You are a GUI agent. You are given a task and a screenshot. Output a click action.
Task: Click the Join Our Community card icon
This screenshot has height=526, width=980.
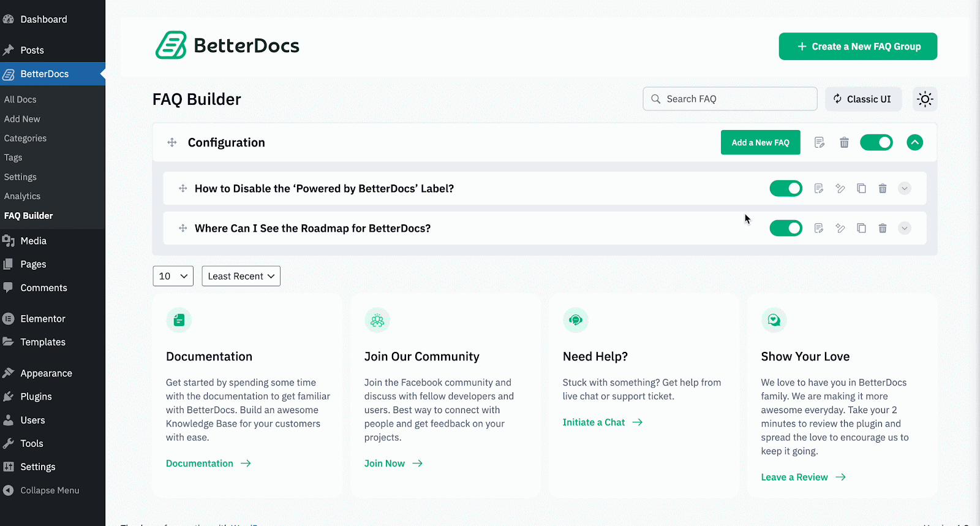[377, 320]
